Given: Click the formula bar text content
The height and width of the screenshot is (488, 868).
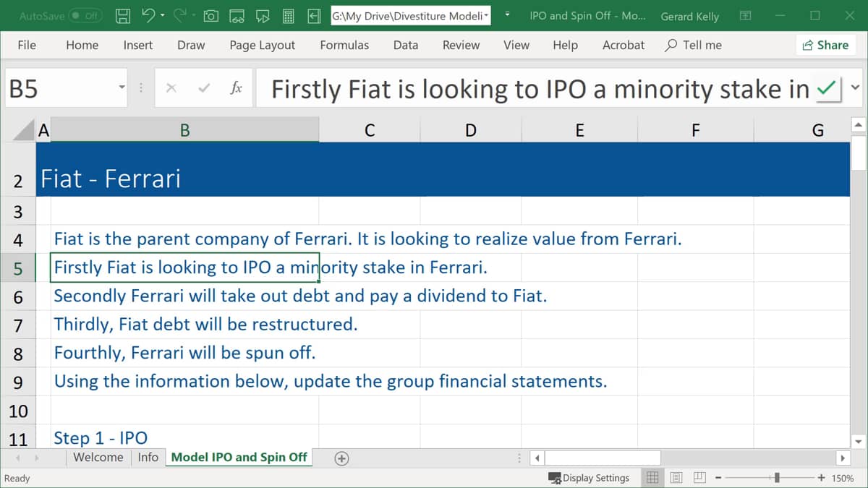Looking at the screenshot, I should [540, 89].
